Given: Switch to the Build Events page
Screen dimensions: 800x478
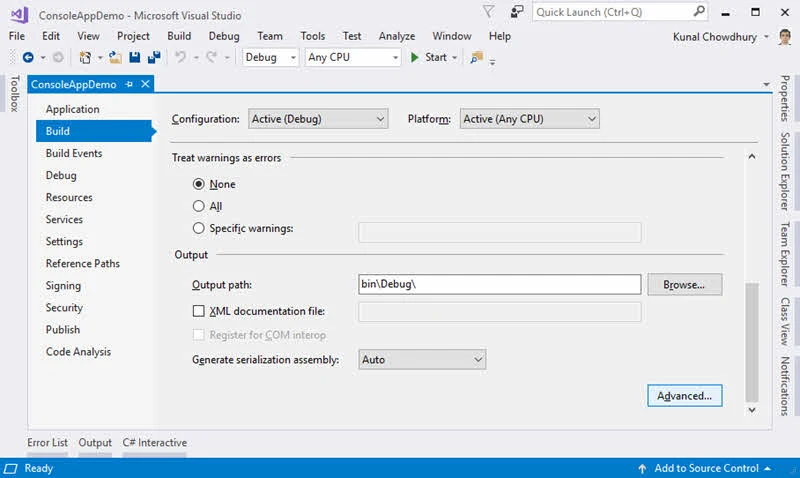Looking at the screenshot, I should coord(74,153).
